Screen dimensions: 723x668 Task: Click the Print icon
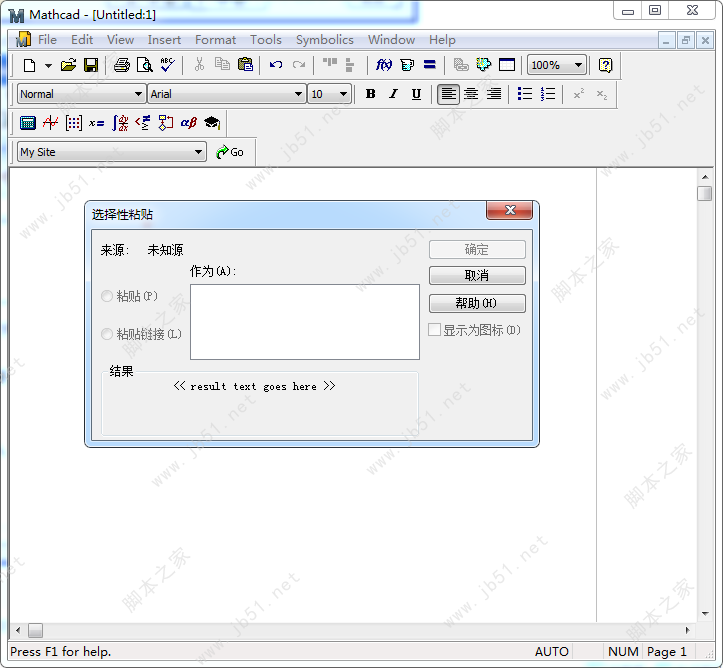click(121, 65)
